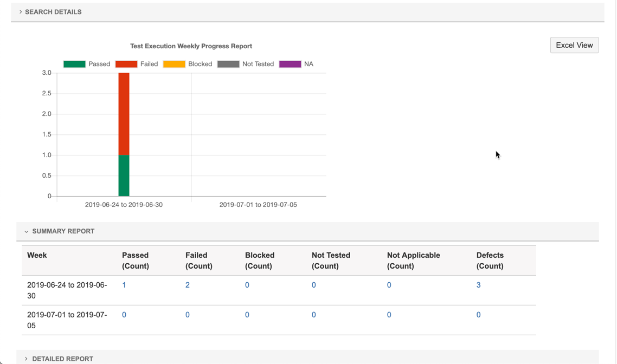Hide the Blocked series via orange swatch
This screenshot has height=364, width=617.
174,64
